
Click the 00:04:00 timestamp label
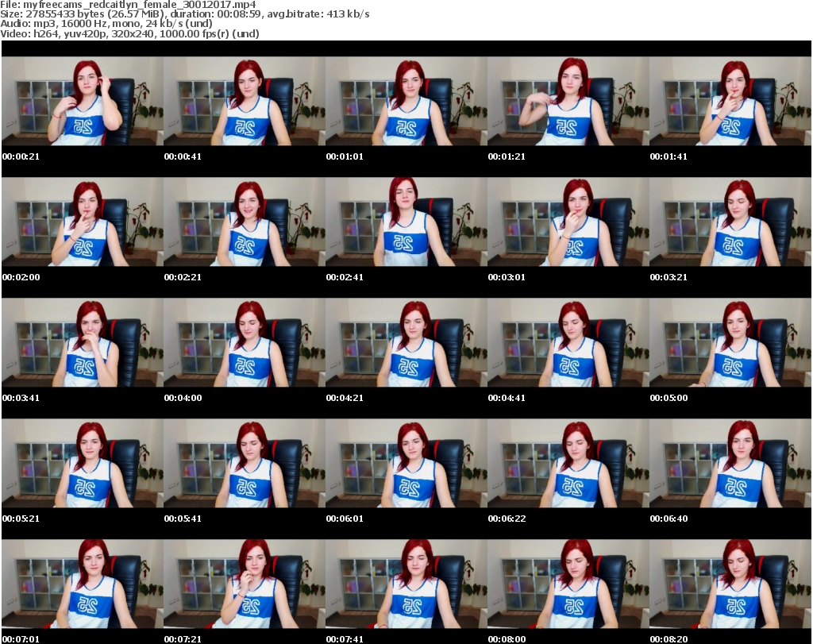coord(183,398)
